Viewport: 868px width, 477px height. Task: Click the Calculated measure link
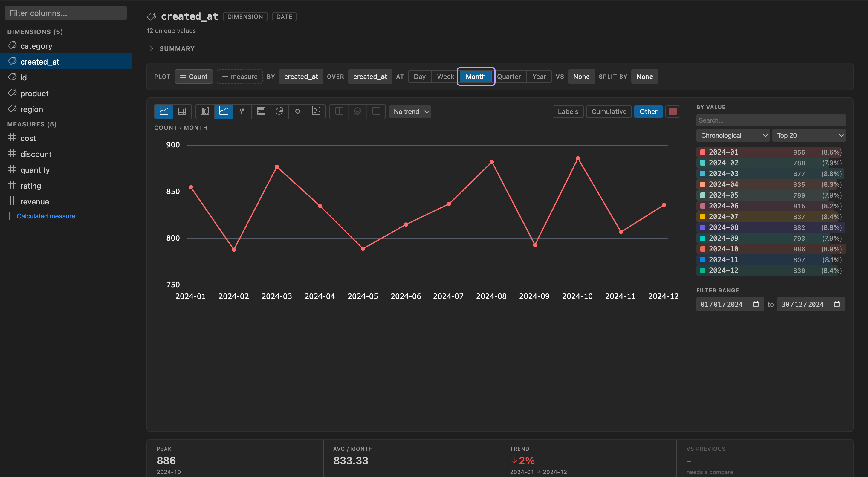point(46,216)
